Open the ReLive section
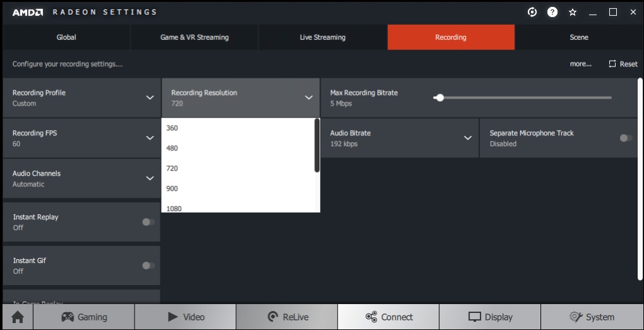Image resolution: width=644 pixels, height=330 pixels. pos(287,317)
